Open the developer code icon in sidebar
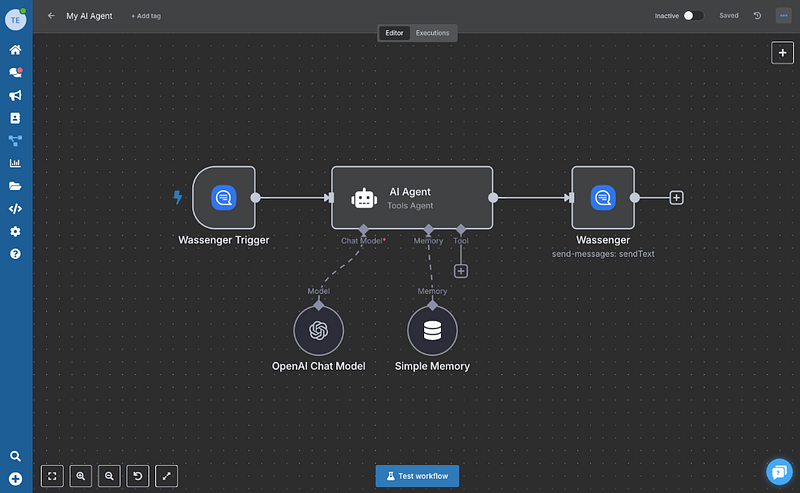800x493 pixels. tap(15, 209)
